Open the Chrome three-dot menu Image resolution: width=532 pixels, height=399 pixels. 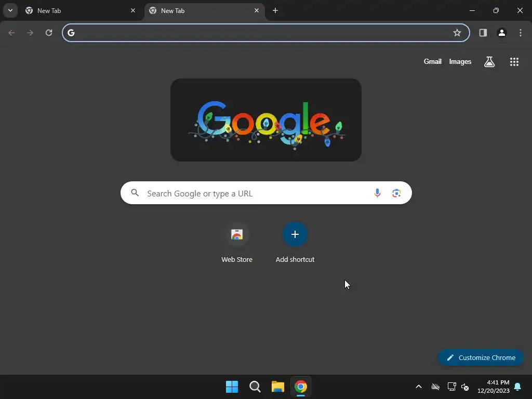(x=520, y=33)
